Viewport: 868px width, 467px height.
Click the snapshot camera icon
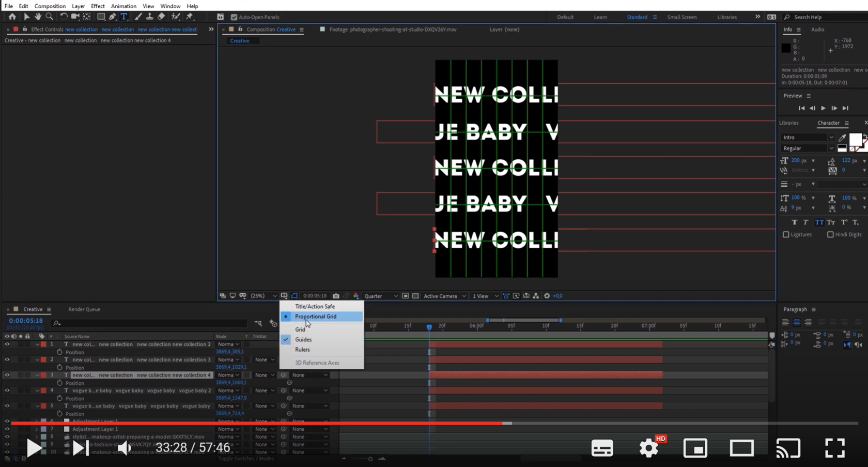(336, 296)
